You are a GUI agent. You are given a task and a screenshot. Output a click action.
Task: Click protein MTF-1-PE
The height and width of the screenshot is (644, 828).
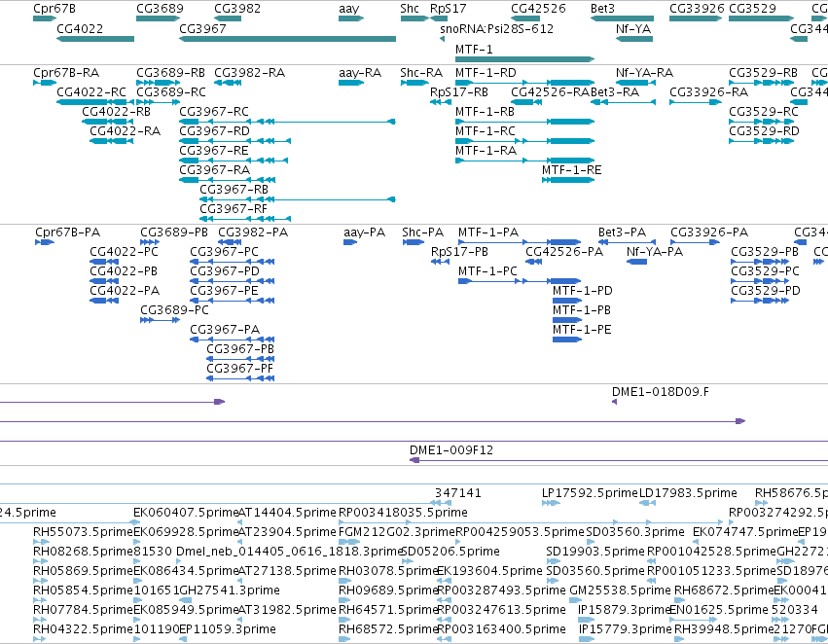click(x=582, y=330)
